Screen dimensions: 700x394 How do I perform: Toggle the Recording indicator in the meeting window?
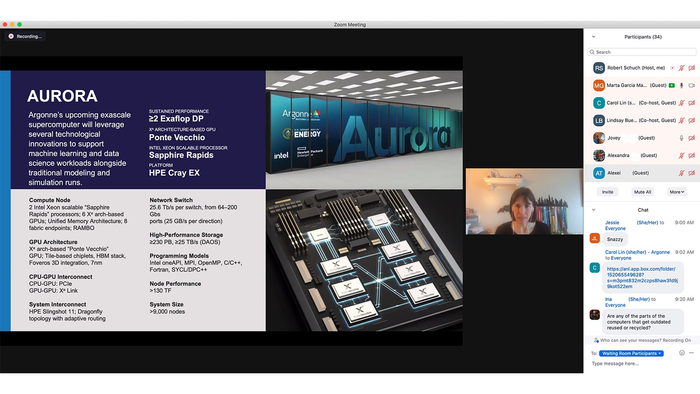25,36
